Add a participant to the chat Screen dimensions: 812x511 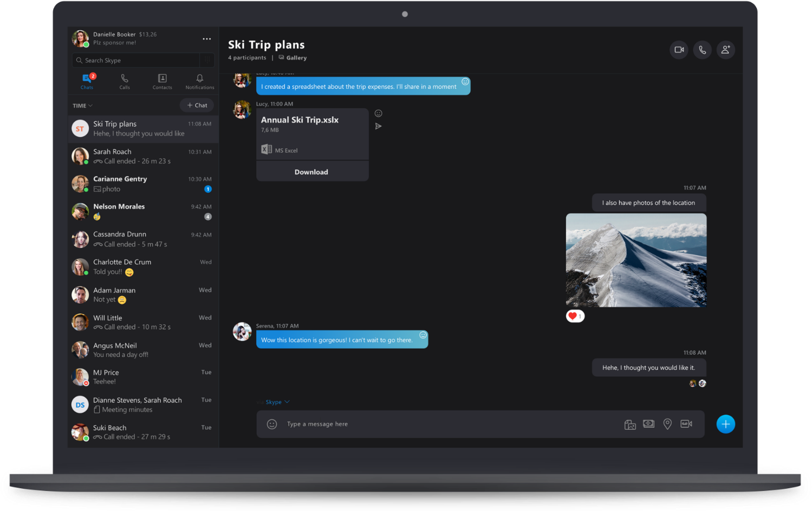[x=725, y=49]
